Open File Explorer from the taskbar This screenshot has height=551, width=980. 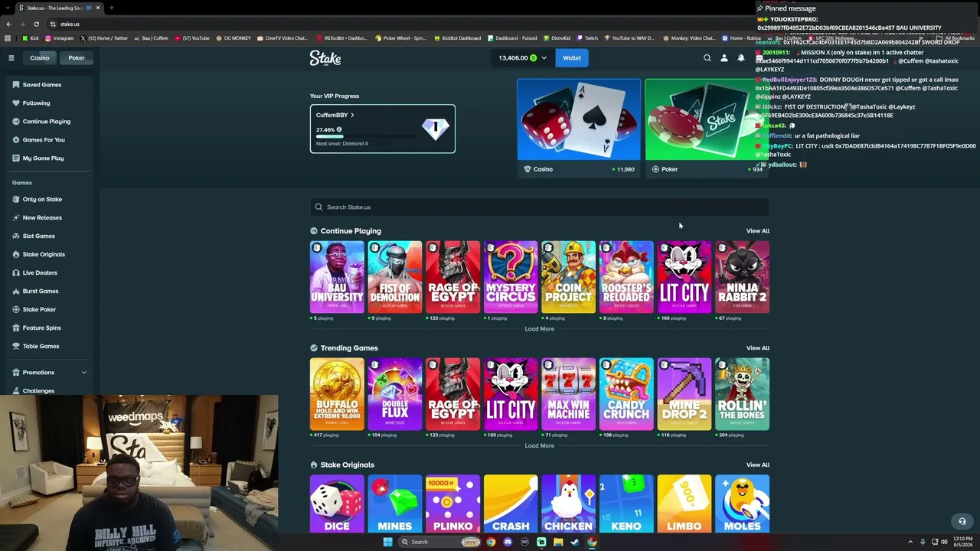pyautogui.click(x=558, y=542)
